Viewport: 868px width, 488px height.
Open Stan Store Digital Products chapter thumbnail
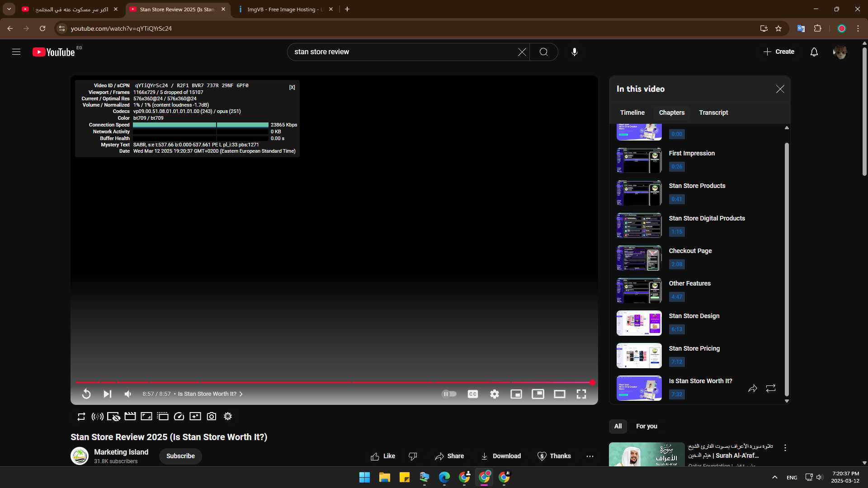tap(639, 225)
